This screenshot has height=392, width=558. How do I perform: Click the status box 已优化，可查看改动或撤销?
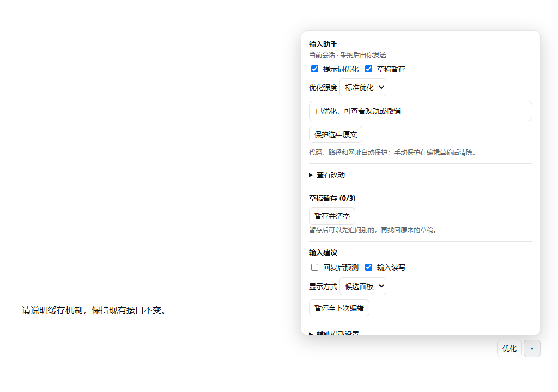(x=421, y=112)
